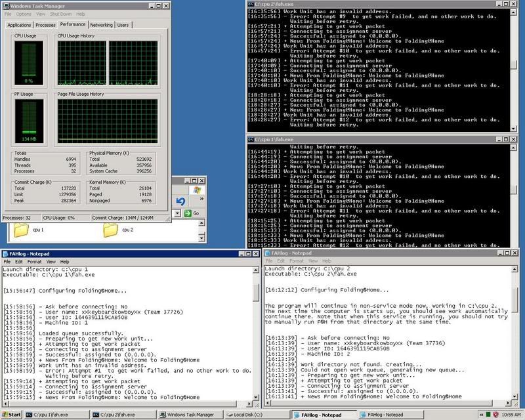The height and width of the screenshot is (420, 525).
Task: Open the Users tab
Action: [123, 25]
